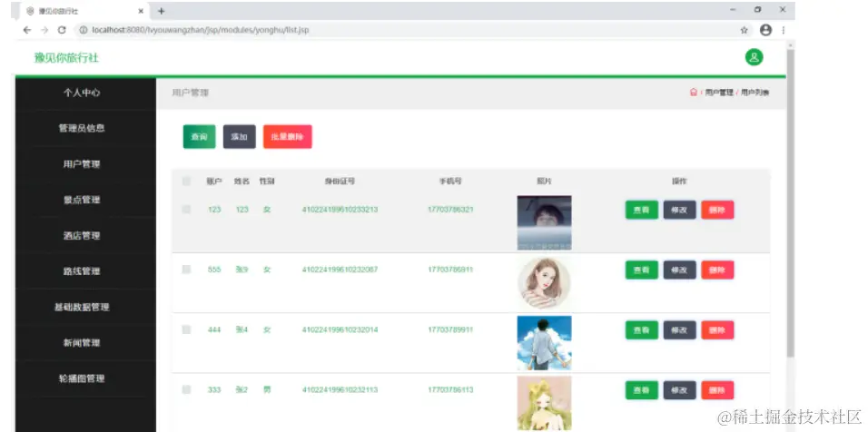Click the 豫见你旅行社 site title

click(x=66, y=57)
